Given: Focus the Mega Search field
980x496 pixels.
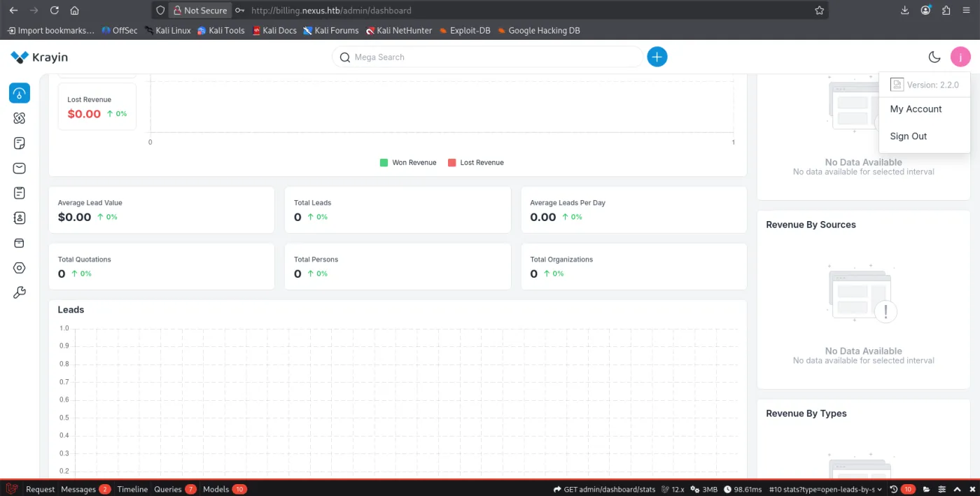Looking at the screenshot, I should (487, 57).
